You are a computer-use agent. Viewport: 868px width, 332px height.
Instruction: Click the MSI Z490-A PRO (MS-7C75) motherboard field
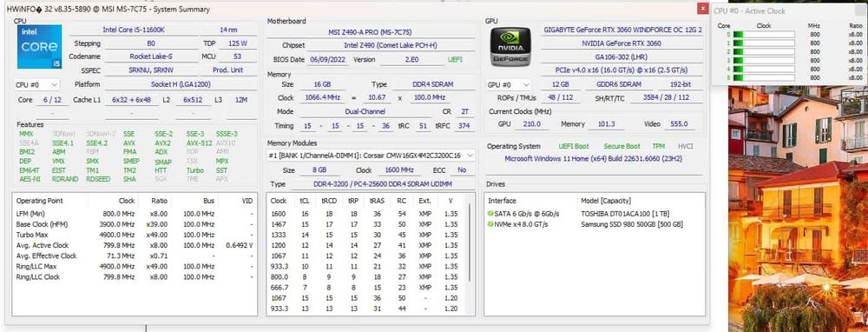coord(370,32)
